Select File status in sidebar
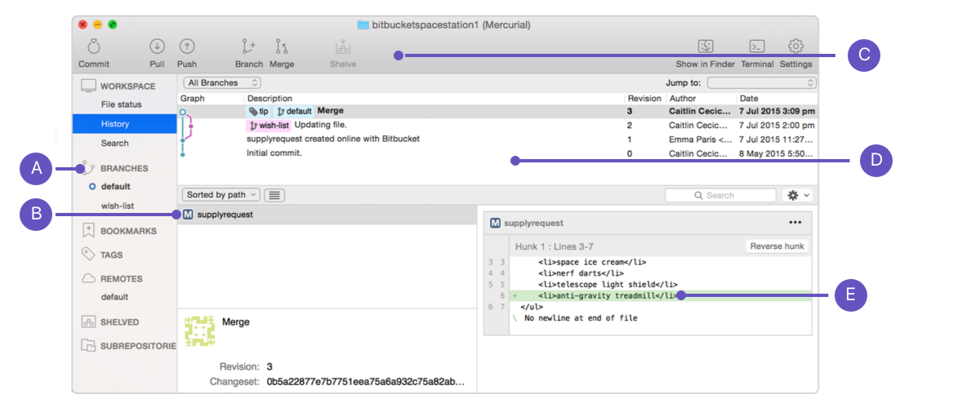 (121, 104)
